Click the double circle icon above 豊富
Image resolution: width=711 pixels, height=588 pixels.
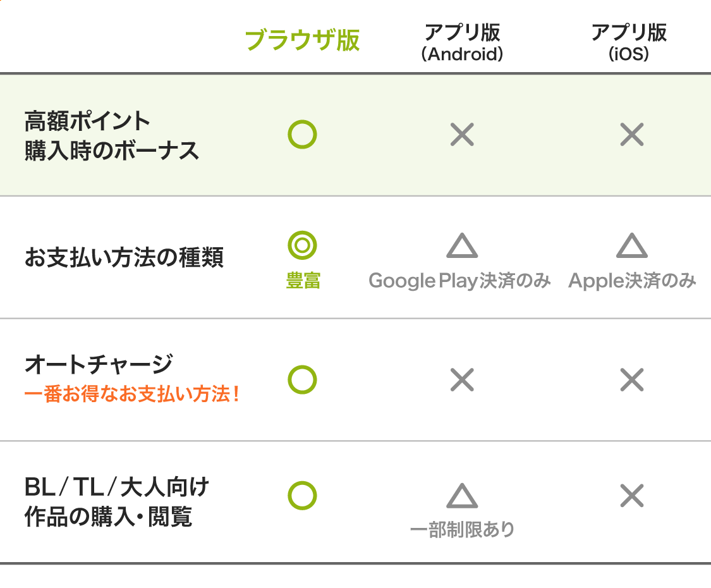[x=302, y=245]
